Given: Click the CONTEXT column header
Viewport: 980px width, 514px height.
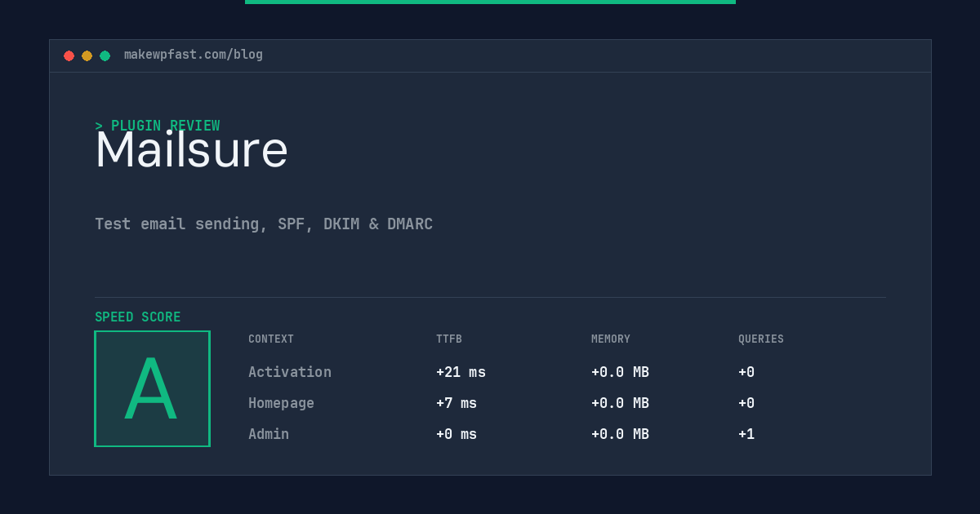Looking at the screenshot, I should coord(271,339).
